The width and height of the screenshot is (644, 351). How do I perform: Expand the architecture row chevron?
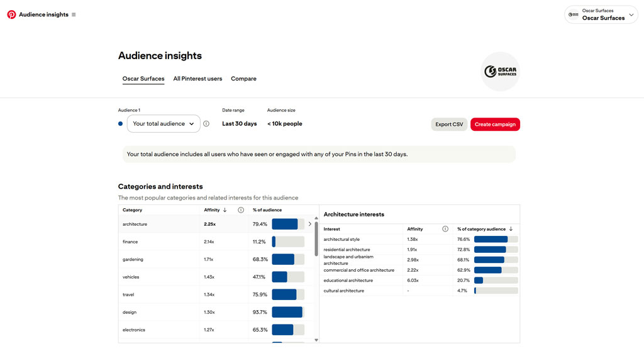coord(309,224)
